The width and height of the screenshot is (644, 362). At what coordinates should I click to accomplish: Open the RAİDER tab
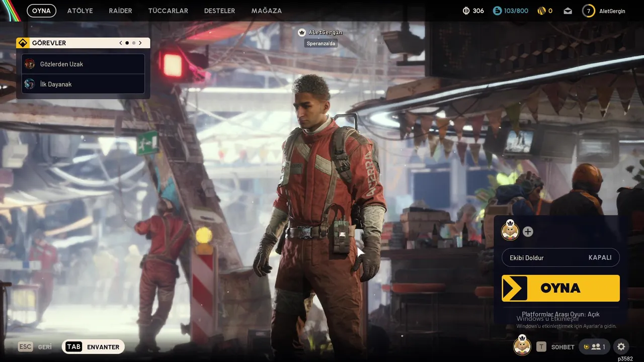[x=120, y=11]
